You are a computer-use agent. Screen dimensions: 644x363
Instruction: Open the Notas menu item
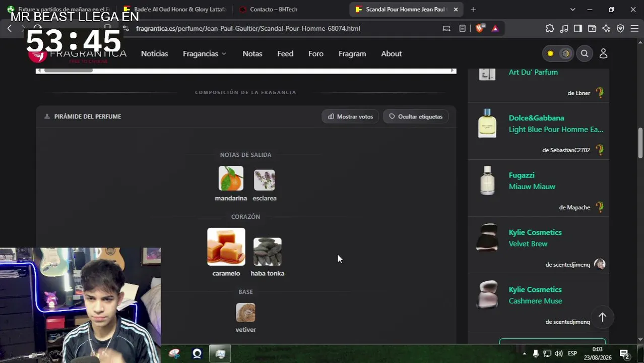pos(252,53)
